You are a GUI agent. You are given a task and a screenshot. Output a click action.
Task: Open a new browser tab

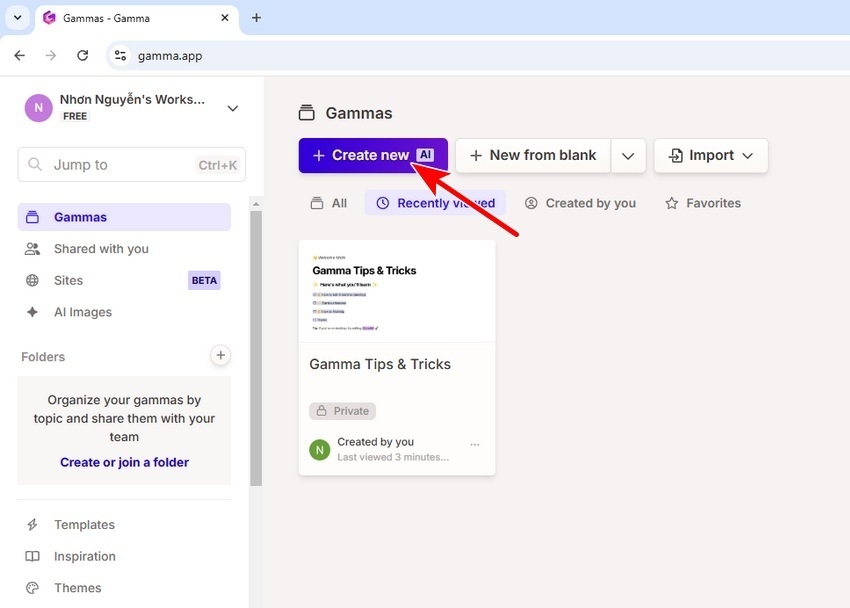[x=256, y=18]
